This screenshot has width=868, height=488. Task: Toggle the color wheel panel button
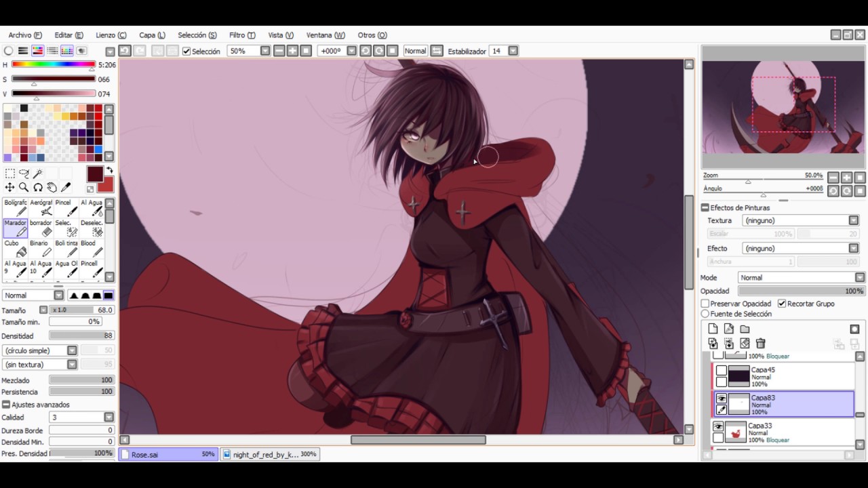tap(8, 51)
